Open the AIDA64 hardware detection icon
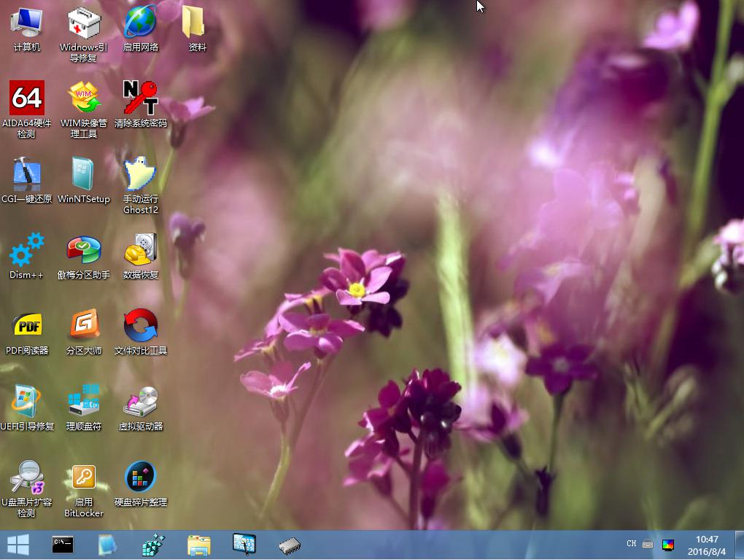 click(27, 98)
